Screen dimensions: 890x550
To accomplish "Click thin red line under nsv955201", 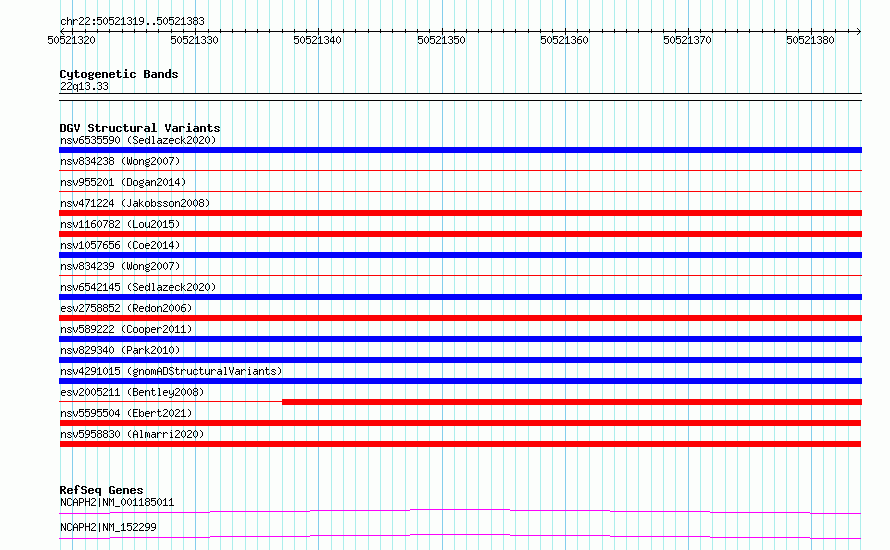I will coord(460,191).
